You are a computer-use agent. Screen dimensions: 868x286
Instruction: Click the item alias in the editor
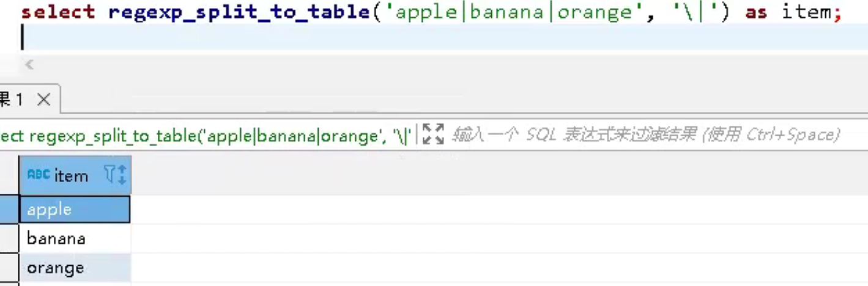[x=807, y=12]
